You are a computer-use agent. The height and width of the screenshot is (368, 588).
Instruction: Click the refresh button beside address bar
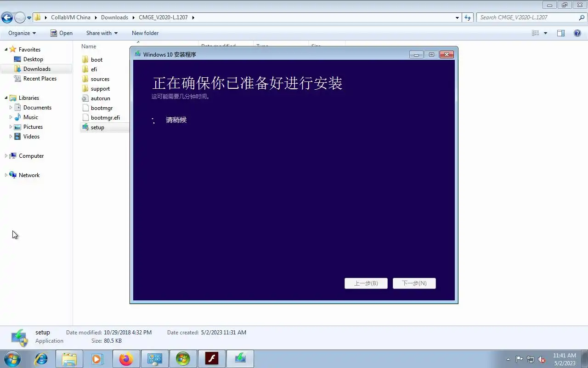(468, 17)
